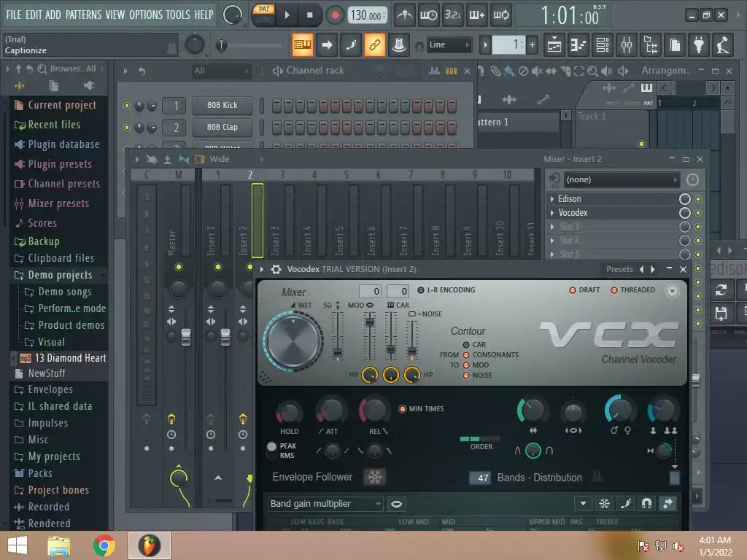Screen dimensions: 747x560
Task: Open the playlist view
Action: pos(554,44)
